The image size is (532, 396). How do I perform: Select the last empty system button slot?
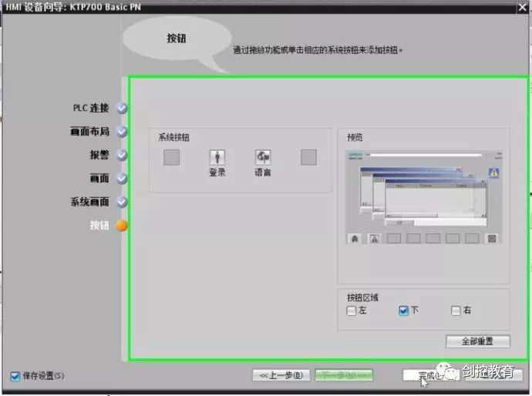click(308, 157)
